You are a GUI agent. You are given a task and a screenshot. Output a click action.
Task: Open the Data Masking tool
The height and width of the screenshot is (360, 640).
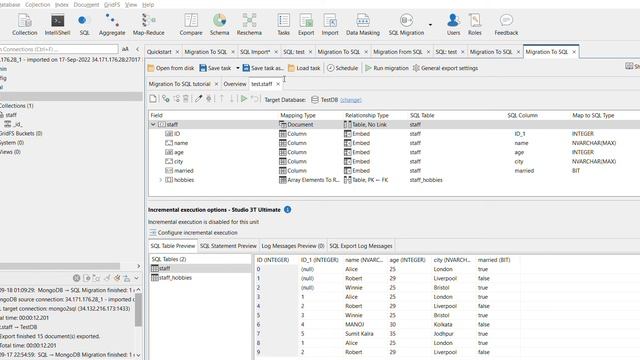362,24
